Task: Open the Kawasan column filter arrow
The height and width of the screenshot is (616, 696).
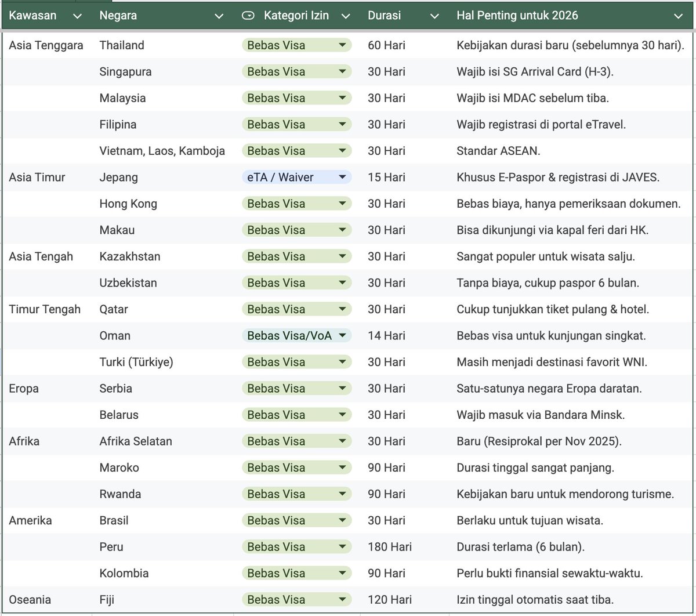Action: (78, 16)
